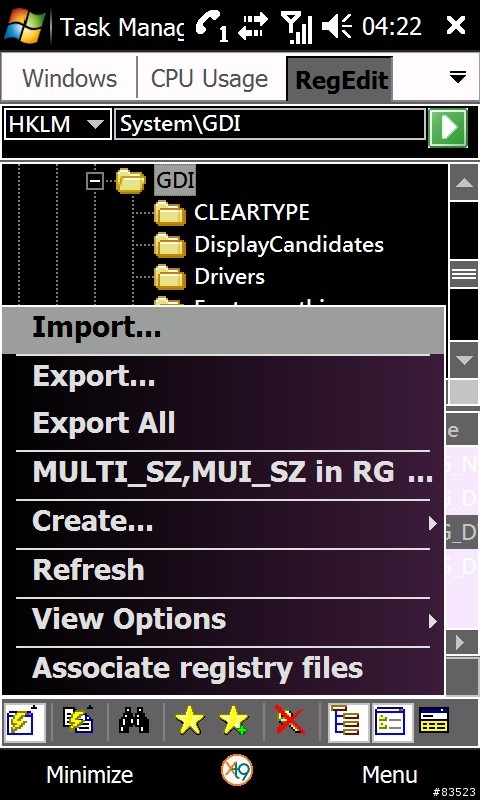The height and width of the screenshot is (800, 480).
Task: Click the horizontal scroll right arrow
Action: [x=462, y=643]
